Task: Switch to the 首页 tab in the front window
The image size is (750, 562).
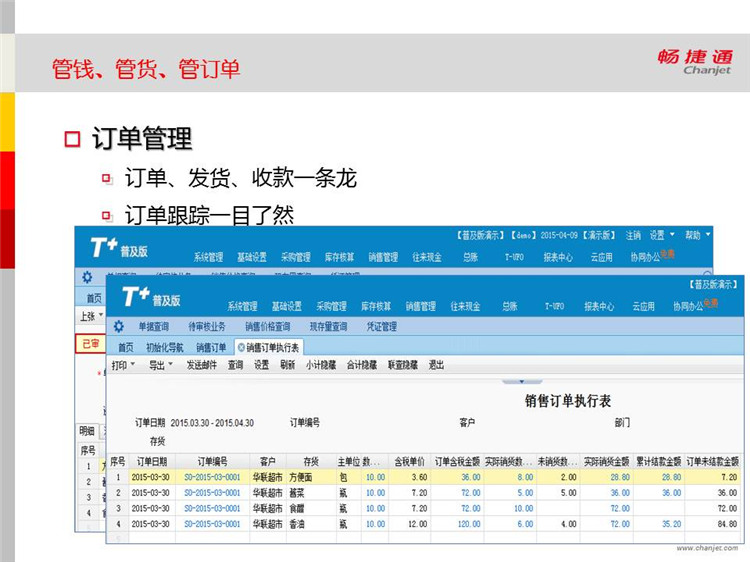Action: (125, 347)
